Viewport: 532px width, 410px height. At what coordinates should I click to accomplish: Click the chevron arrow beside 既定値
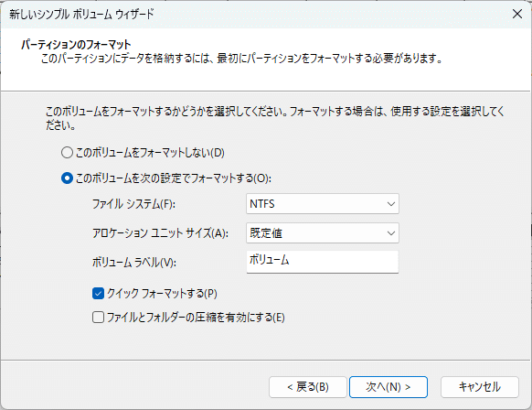(391, 233)
